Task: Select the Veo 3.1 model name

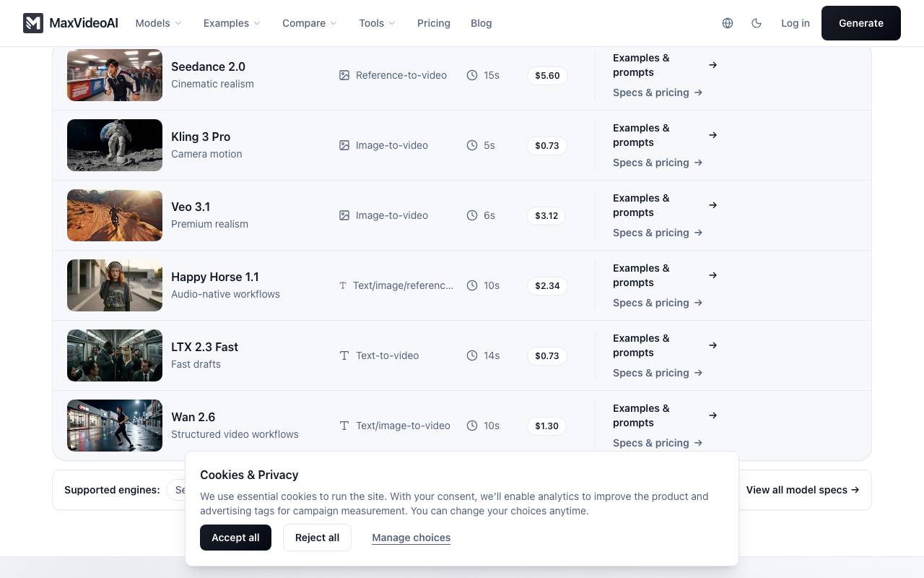Action: click(x=191, y=207)
